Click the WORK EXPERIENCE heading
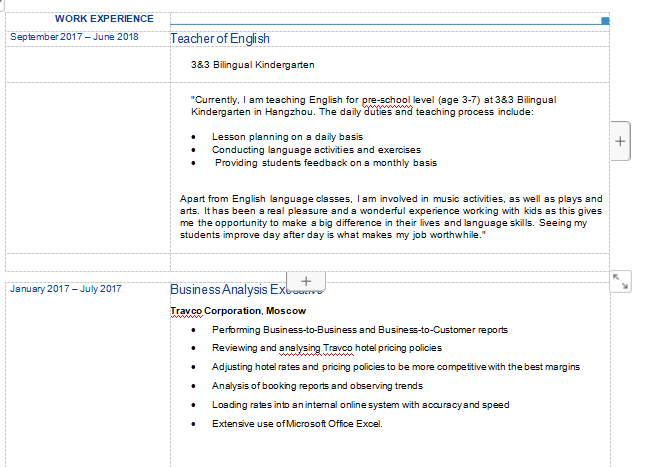Image resolution: width=646 pixels, height=467 pixels. pyautogui.click(x=104, y=19)
